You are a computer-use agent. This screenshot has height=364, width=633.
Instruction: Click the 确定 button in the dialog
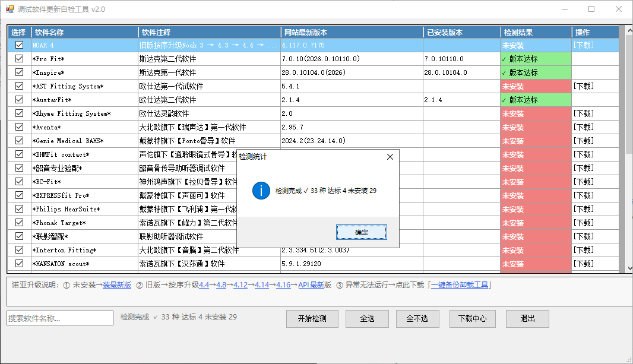361,232
